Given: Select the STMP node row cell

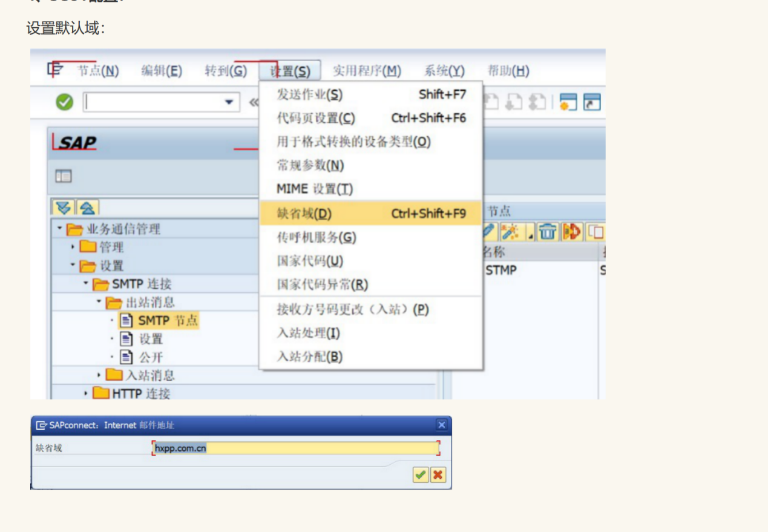Looking at the screenshot, I should [x=501, y=270].
